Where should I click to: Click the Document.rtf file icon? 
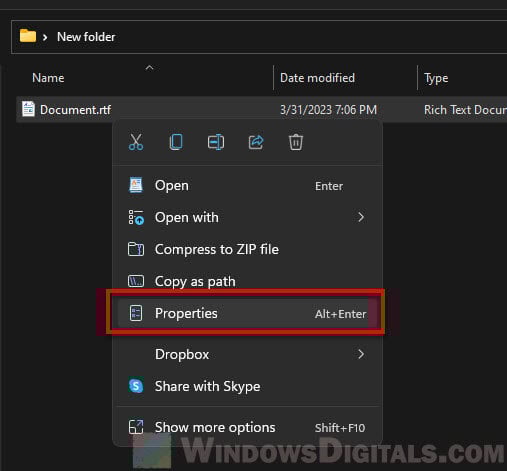(x=28, y=109)
